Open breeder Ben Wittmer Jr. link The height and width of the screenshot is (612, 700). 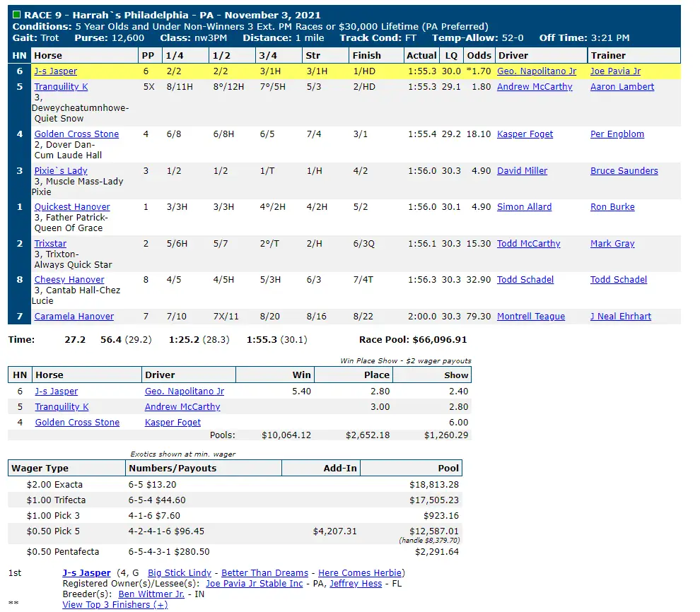pyautogui.click(x=151, y=594)
